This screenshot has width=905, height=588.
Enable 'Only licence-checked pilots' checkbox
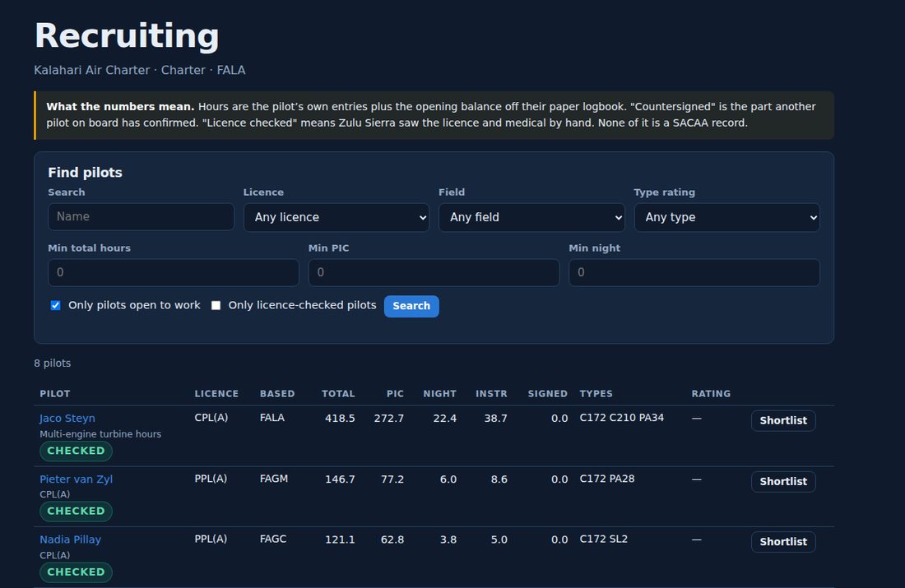click(216, 305)
